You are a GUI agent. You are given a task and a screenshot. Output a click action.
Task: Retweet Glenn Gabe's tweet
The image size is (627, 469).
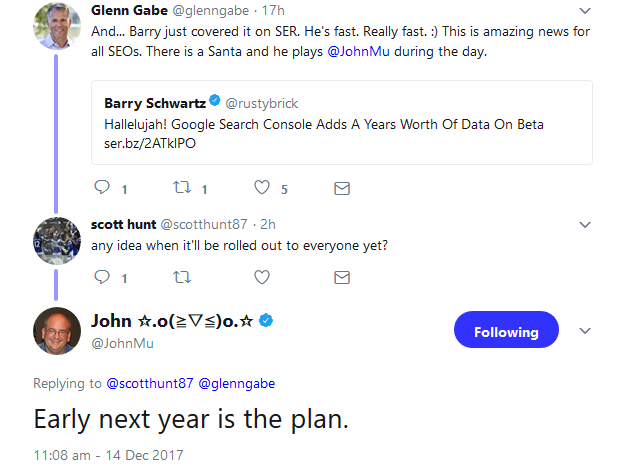point(180,187)
